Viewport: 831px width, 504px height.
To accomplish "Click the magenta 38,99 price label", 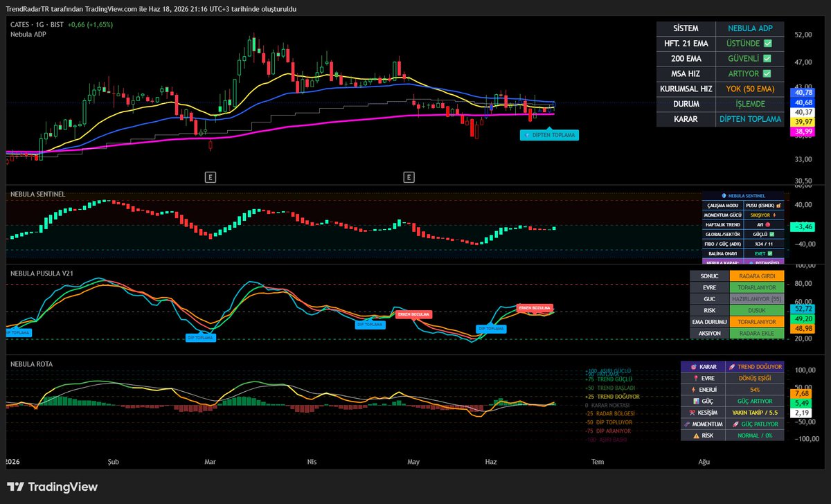I will coord(804,132).
